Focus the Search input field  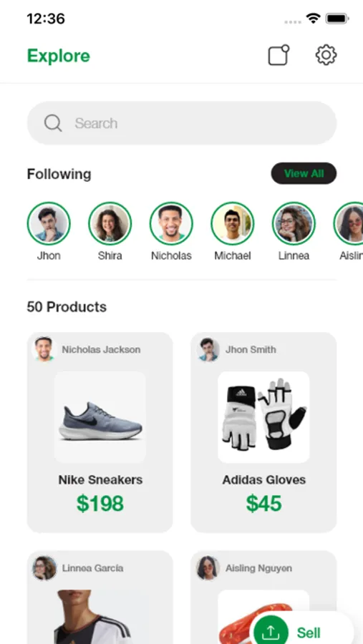[182, 123]
